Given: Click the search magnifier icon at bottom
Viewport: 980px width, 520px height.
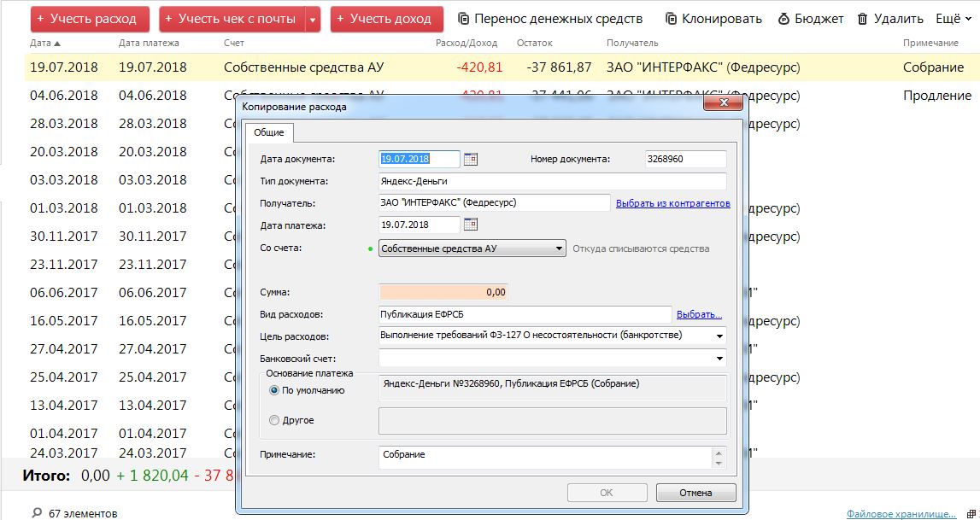Looking at the screenshot, I should (36, 513).
